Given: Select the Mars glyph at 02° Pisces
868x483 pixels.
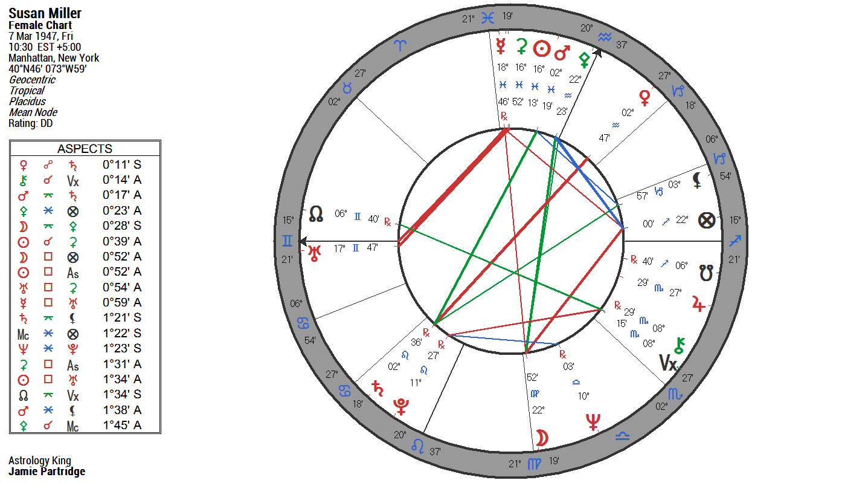Looking at the screenshot, I should click(x=562, y=52).
